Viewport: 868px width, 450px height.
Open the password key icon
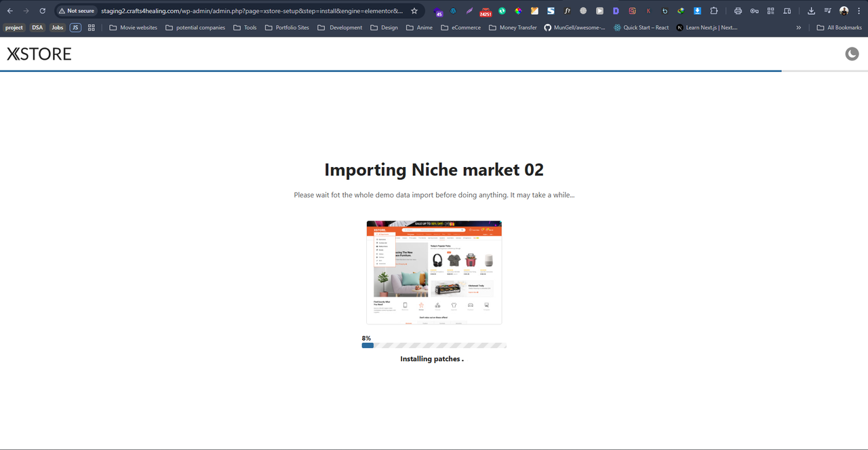tap(754, 11)
